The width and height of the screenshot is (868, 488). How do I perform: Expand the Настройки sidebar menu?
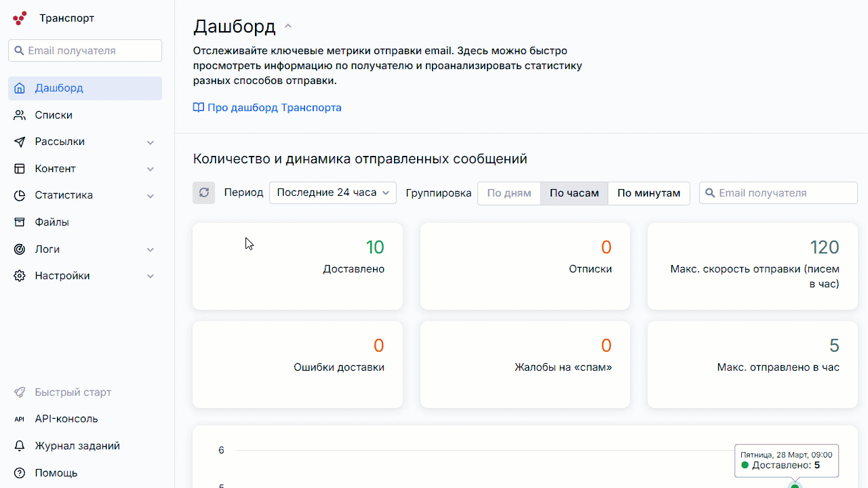click(x=85, y=276)
